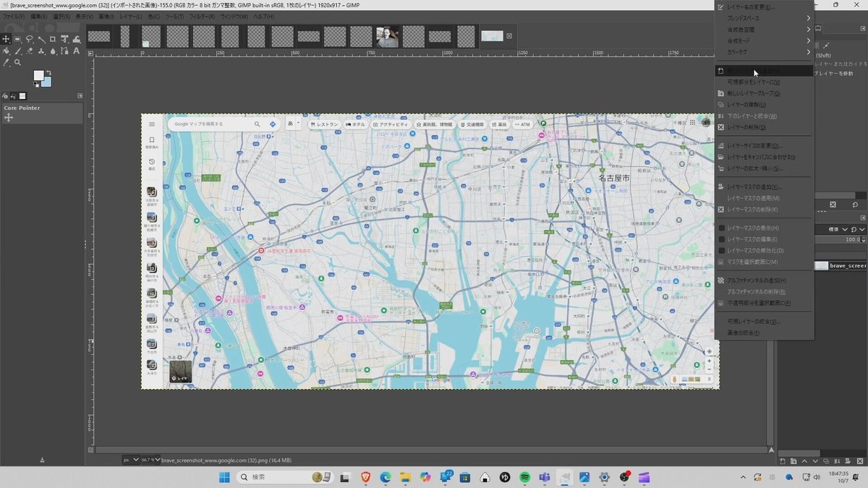Screen dimensions: 868x488
Task: Choose アルファチャンネルの追加(H)
Action: [x=764, y=280]
